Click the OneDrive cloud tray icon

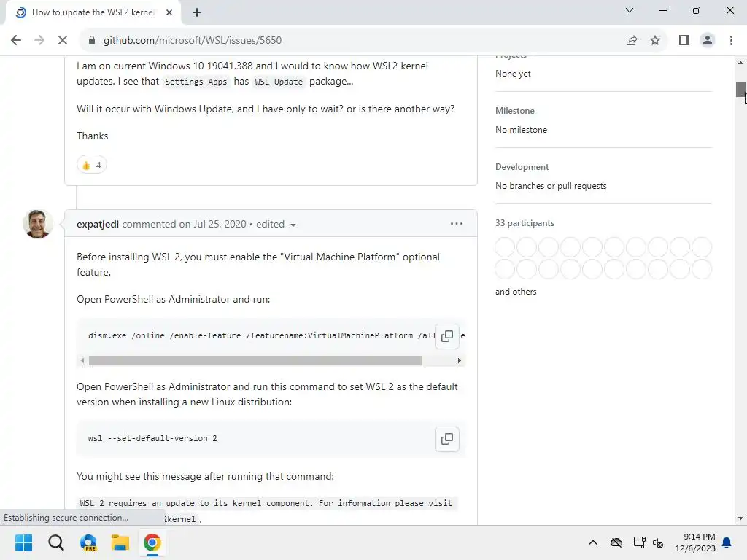click(616, 542)
